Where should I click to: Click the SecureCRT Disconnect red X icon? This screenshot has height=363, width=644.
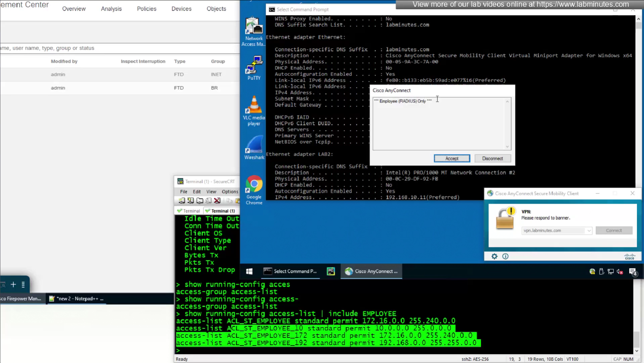click(x=217, y=201)
